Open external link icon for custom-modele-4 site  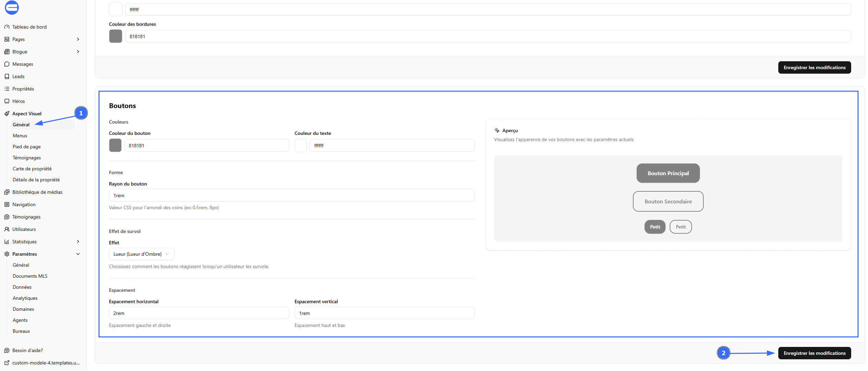[7, 363]
